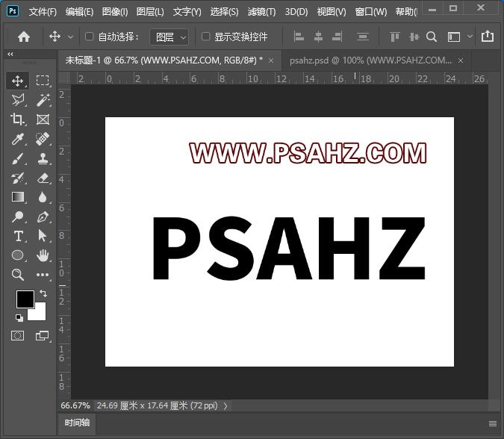The image size is (504, 439).
Task: Select the Magic Wand tool
Action: click(43, 100)
